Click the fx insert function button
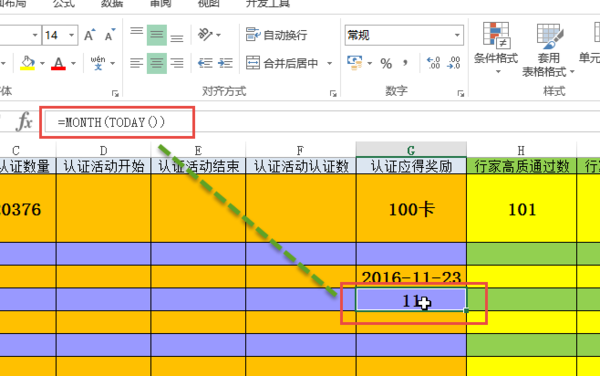The image size is (600, 376). coord(25,122)
